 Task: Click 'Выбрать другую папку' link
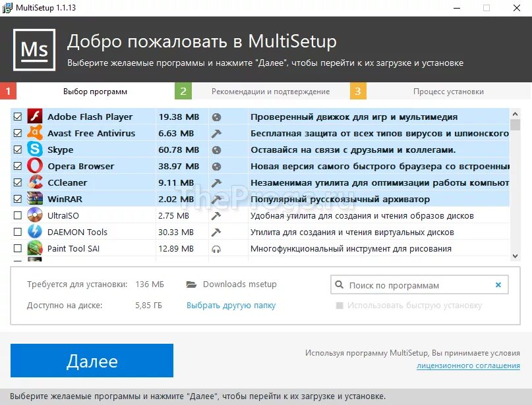tap(231, 306)
